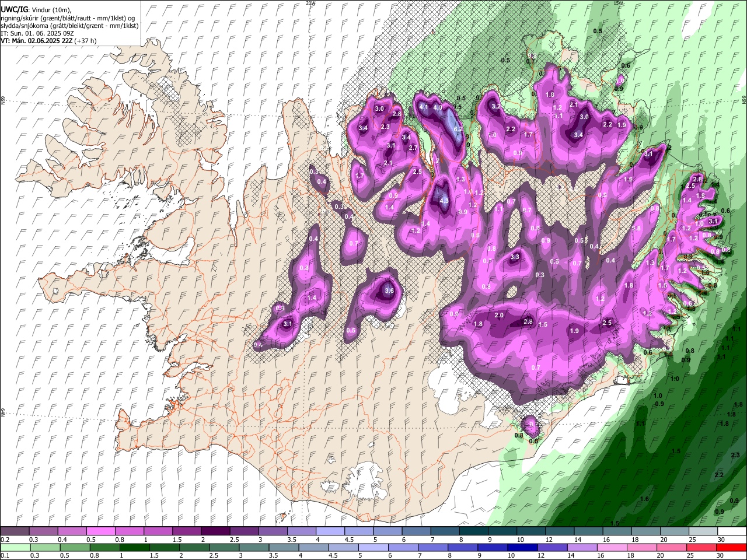The width and height of the screenshot is (747, 560).
Task: Select the pale grey 25 snow scale swatch
Action: click(703, 531)
